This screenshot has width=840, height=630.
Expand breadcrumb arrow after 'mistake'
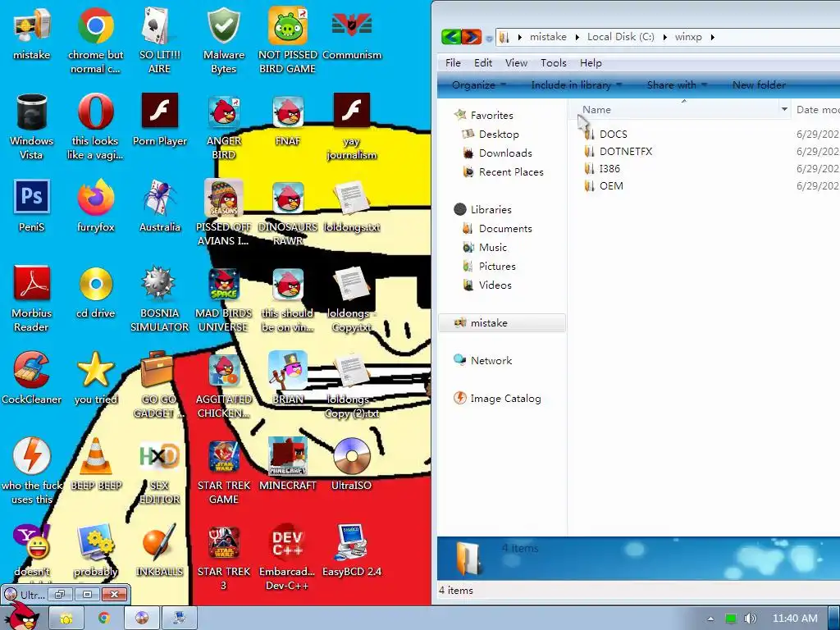[577, 37]
